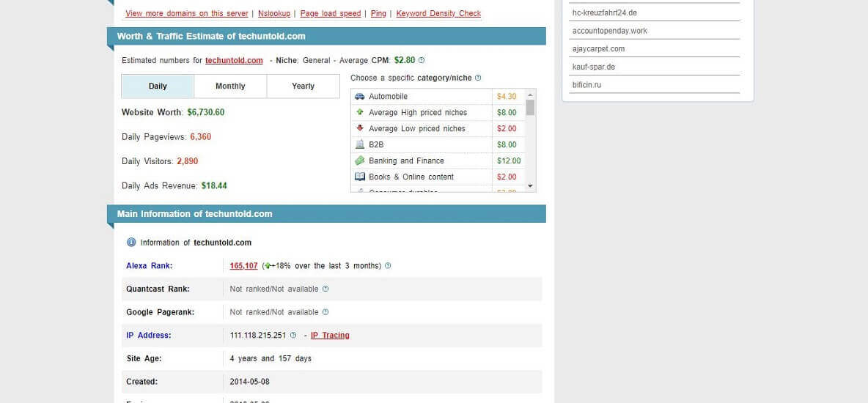
Task: Select the Yearly estimate tab
Action: [x=303, y=86]
